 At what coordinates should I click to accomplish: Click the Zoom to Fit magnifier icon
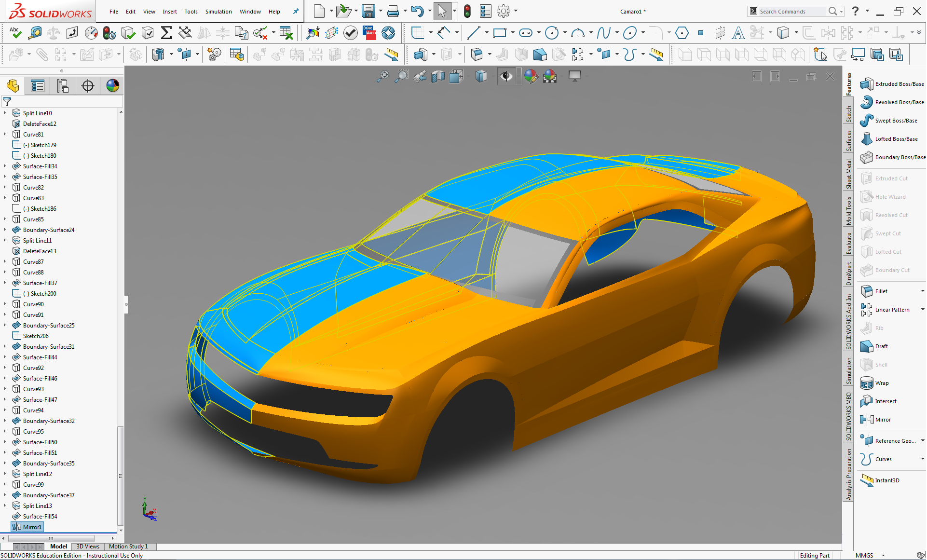pyautogui.click(x=382, y=76)
